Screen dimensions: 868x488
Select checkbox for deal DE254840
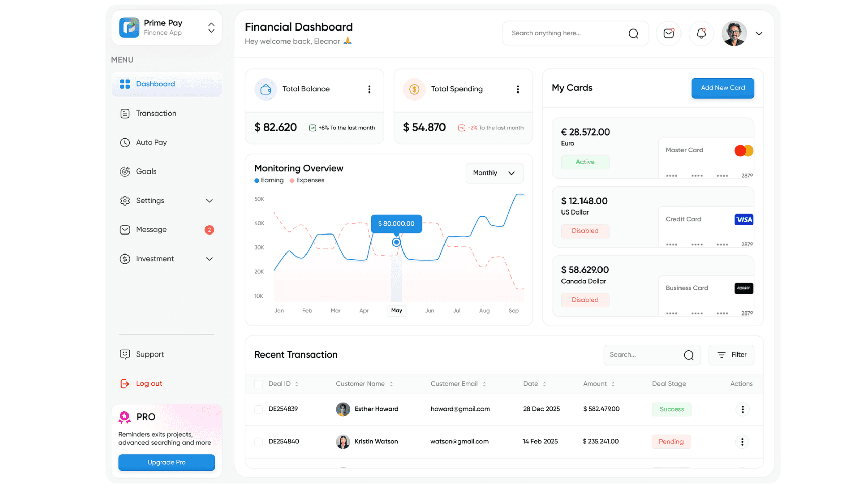259,442
